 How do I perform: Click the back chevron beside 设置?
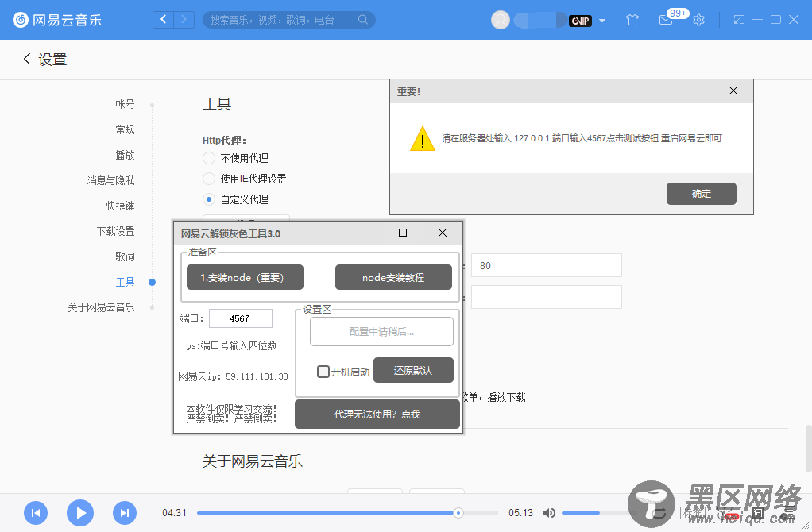(27, 59)
